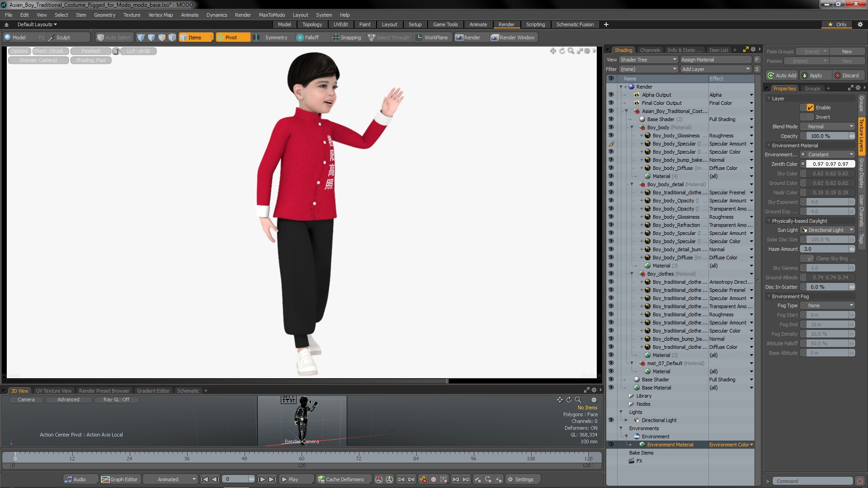Open Environment type Constant dropdown

[x=830, y=155]
